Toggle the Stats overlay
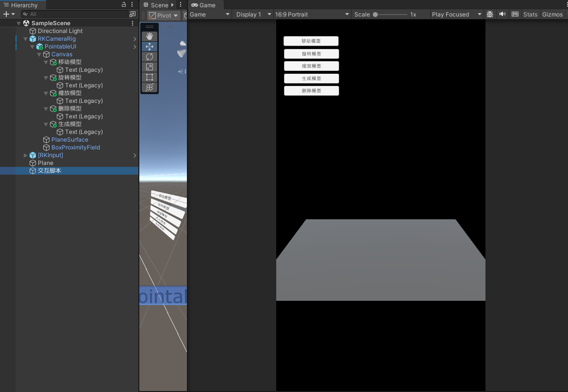This screenshot has height=392, width=568. 530,15
